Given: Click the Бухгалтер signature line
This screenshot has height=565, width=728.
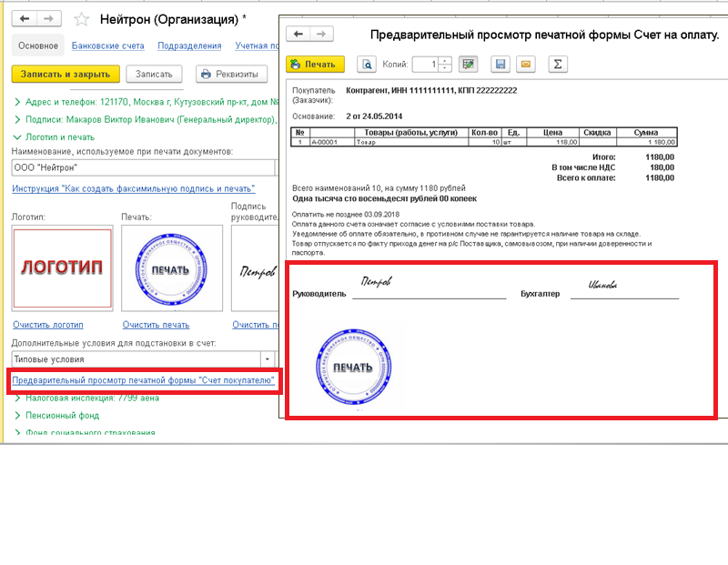Looking at the screenshot, I should (x=624, y=298).
